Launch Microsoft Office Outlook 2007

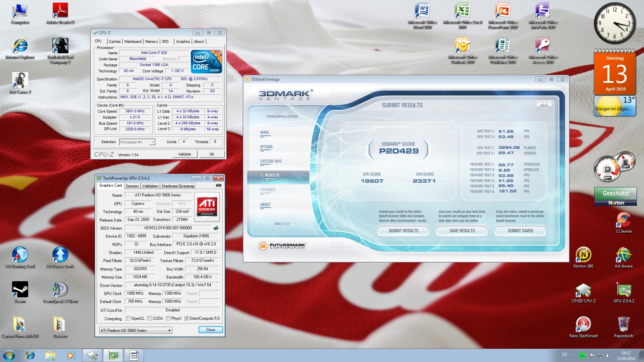[x=463, y=51]
